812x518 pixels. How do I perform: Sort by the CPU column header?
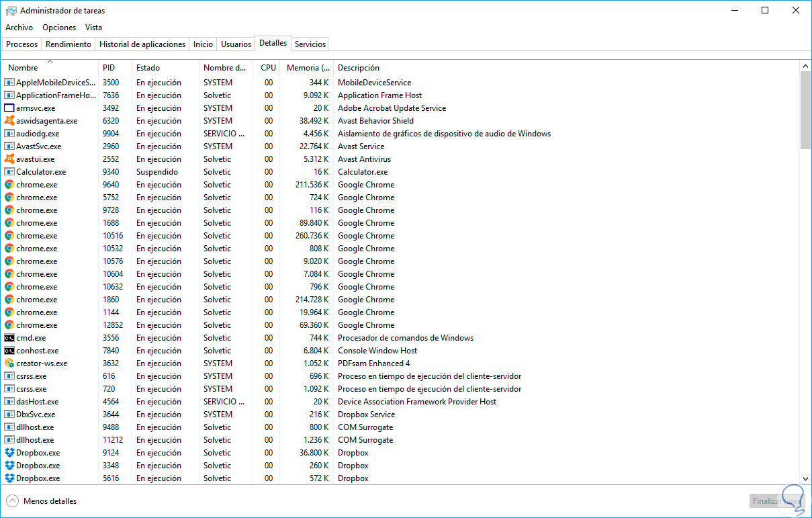[268, 68]
